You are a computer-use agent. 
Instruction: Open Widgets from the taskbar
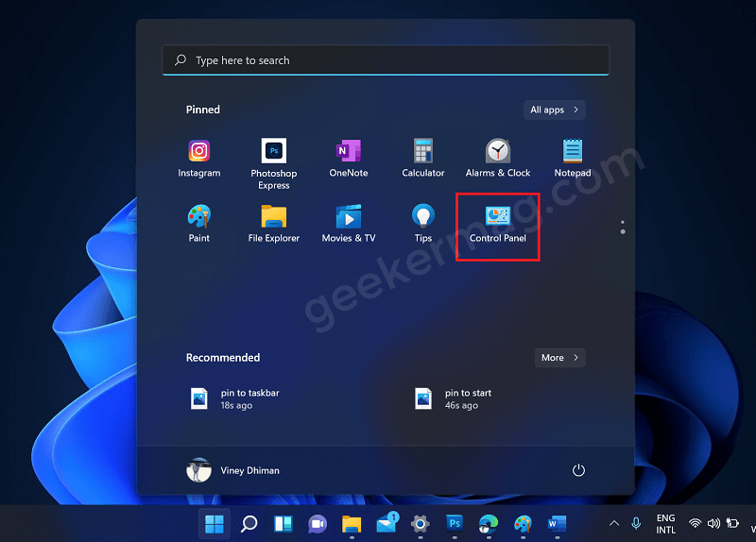pos(283,524)
